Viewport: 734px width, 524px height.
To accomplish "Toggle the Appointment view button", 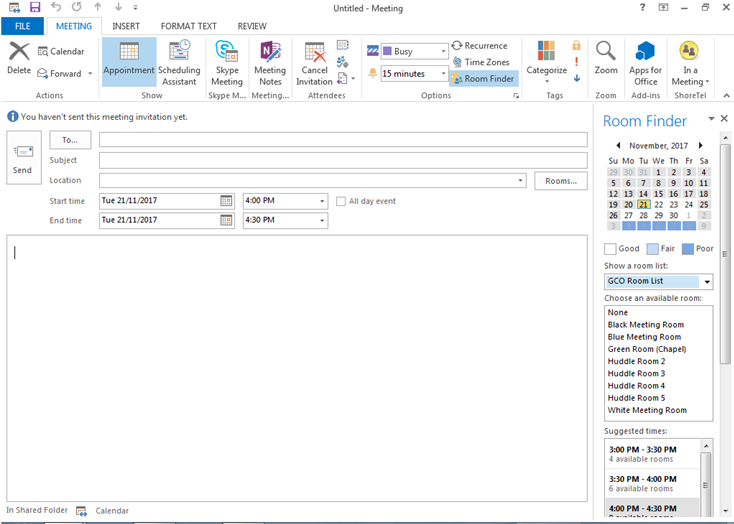I will [x=129, y=62].
